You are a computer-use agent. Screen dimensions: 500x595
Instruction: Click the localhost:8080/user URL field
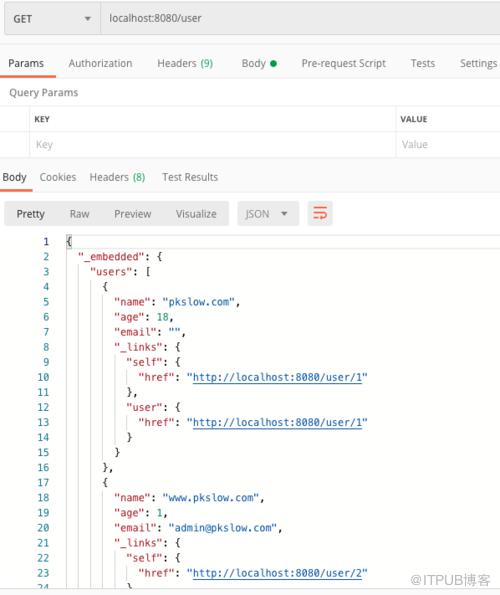(300, 19)
